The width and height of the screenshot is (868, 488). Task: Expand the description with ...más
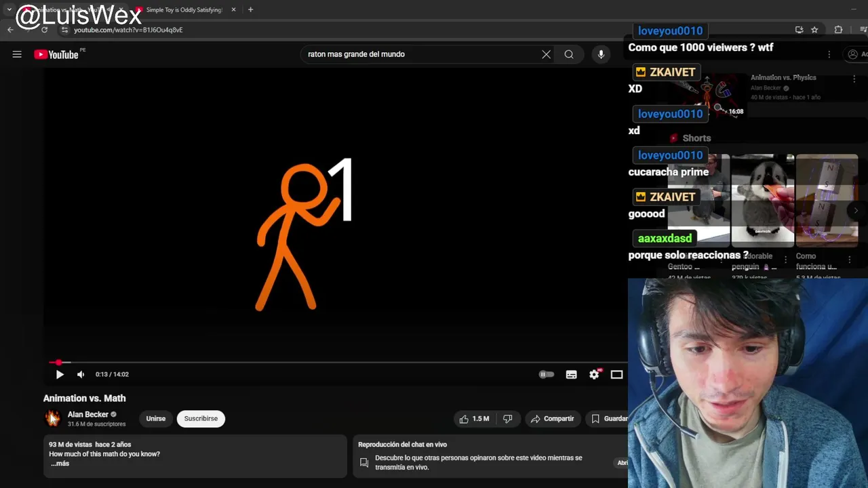[x=60, y=464]
